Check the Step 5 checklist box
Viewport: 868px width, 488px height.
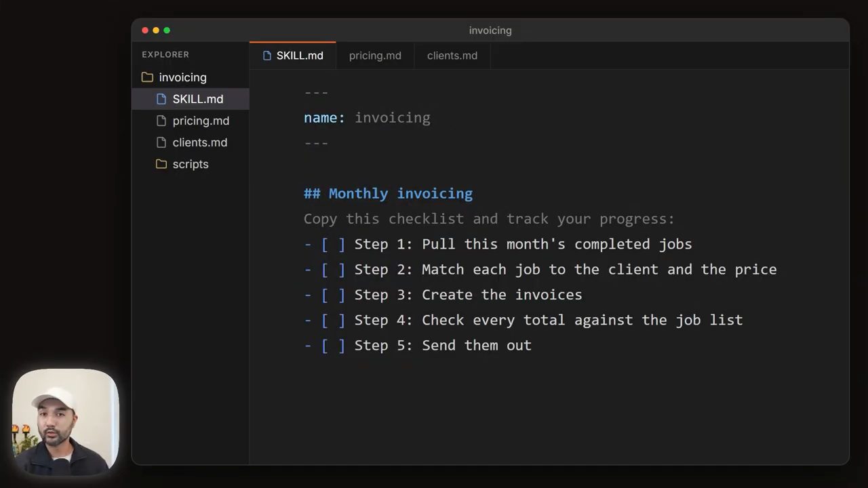tap(333, 346)
